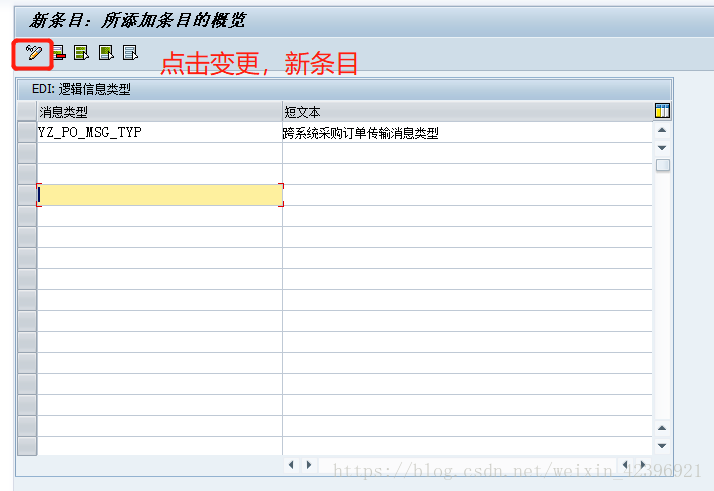The height and width of the screenshot is (491, 714).
Task: Click the YZ_PO_MSG_TYP cell
Action: point(159,132)
